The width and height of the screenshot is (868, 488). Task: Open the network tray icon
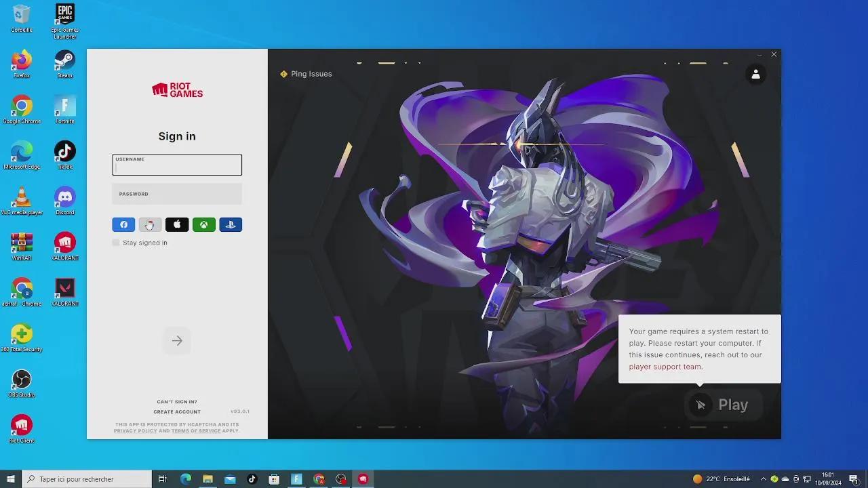807,479
